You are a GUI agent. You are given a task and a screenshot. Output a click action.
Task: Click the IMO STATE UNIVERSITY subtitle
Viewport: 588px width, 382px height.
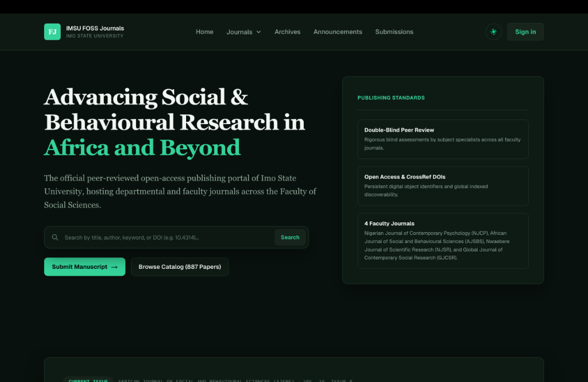click(x=95, y=36)
